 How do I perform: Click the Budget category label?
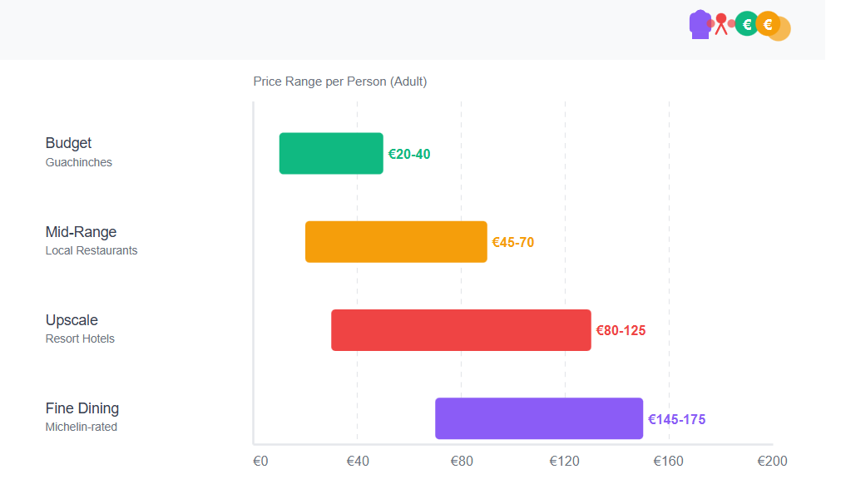click(x=68, y=143)
